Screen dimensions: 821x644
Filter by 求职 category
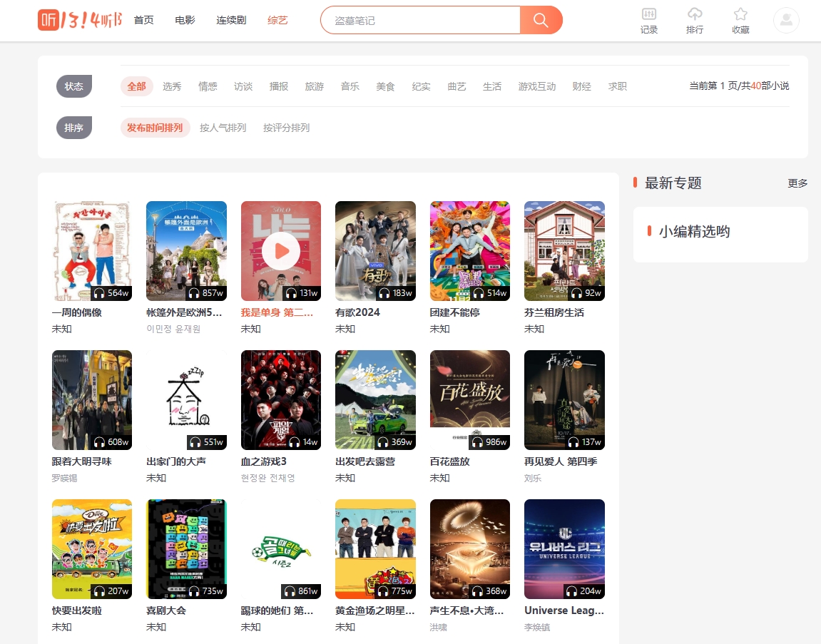[617, 86]
